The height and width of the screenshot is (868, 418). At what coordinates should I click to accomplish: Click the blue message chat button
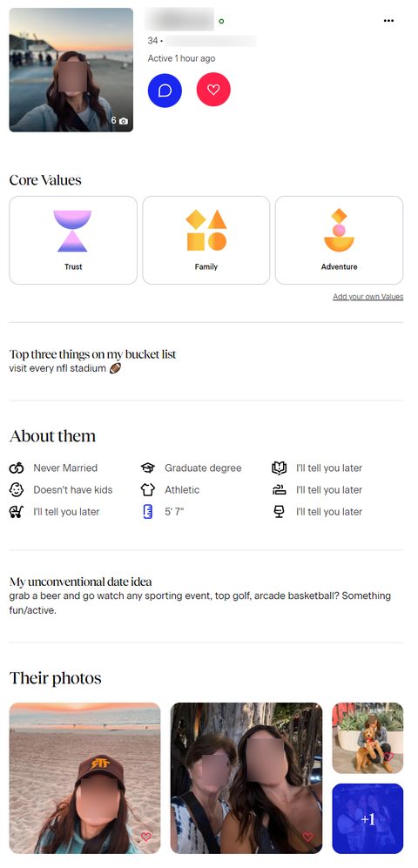tap(165, 90)
